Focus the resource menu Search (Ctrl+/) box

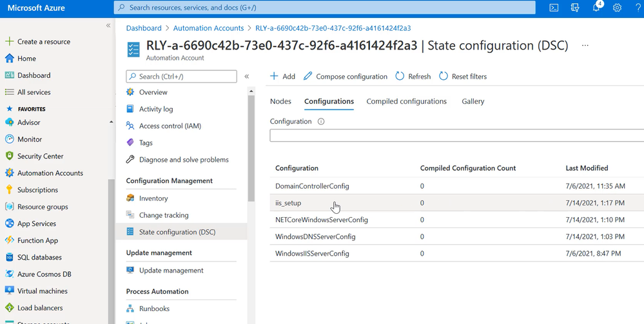click(x=182, y=77)
